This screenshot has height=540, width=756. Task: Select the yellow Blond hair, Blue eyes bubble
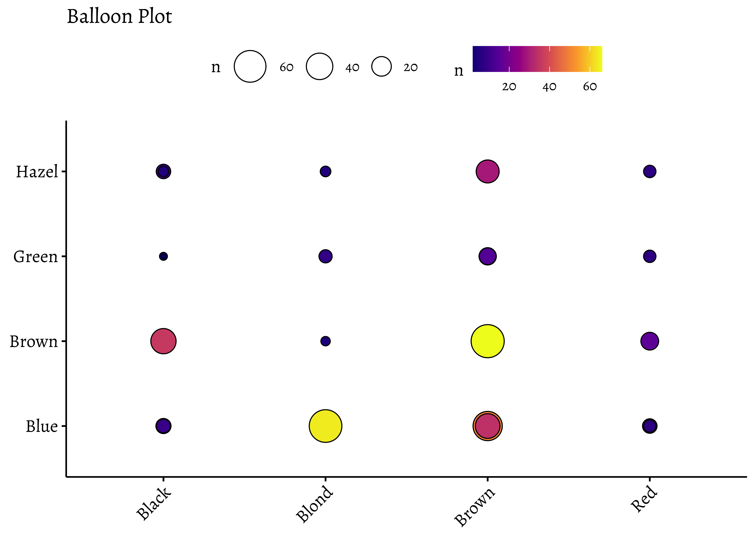point(325,426)
